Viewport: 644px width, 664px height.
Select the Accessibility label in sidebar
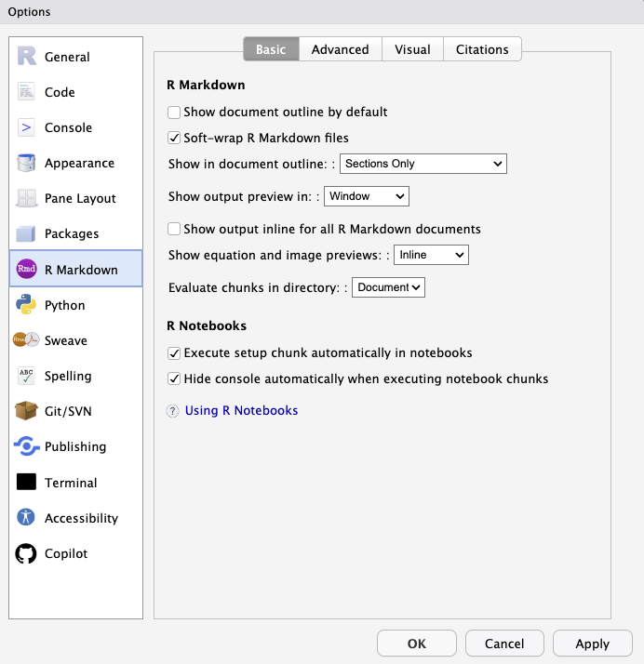coord(81,518)
